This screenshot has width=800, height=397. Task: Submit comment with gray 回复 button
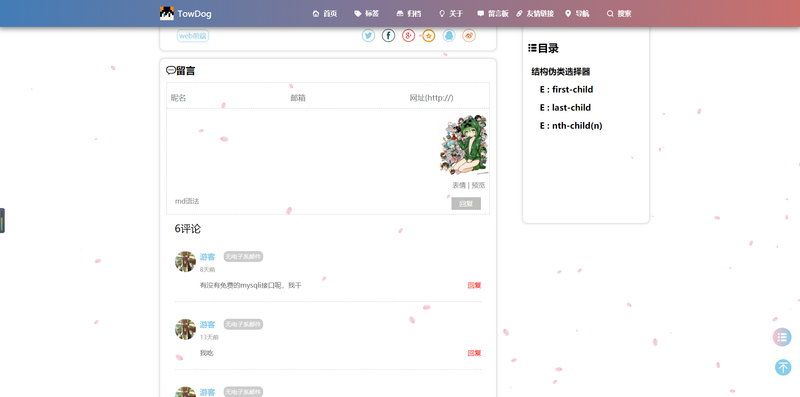[466, 204]
